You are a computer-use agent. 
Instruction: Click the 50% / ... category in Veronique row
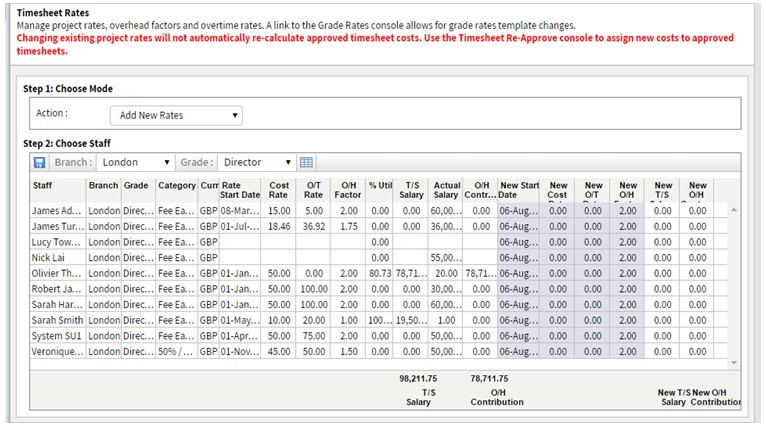click(176, 351)
